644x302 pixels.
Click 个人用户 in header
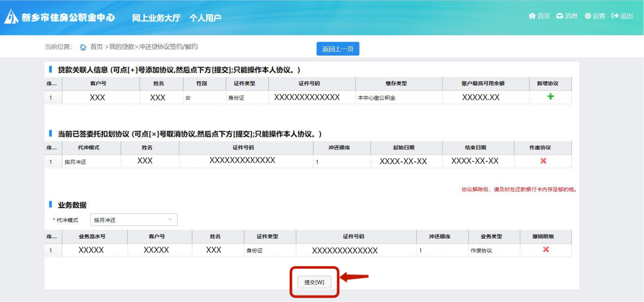[x=206, y=18]
